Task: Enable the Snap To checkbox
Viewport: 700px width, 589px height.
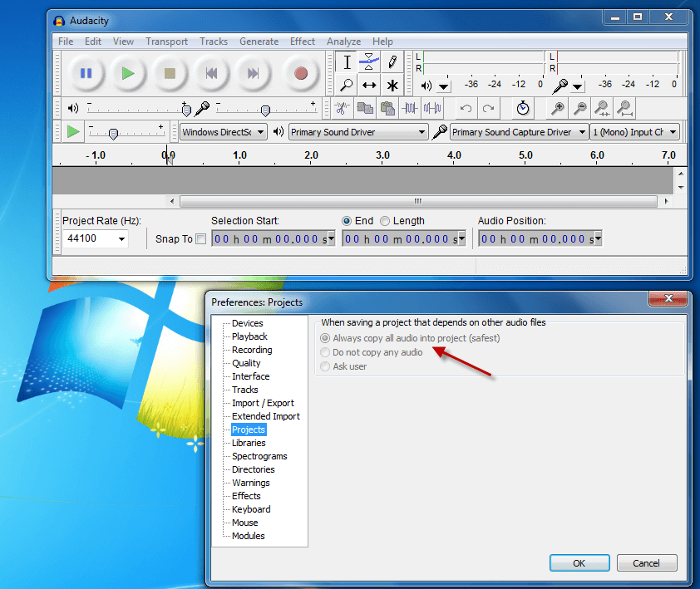Action: [201, 239]
